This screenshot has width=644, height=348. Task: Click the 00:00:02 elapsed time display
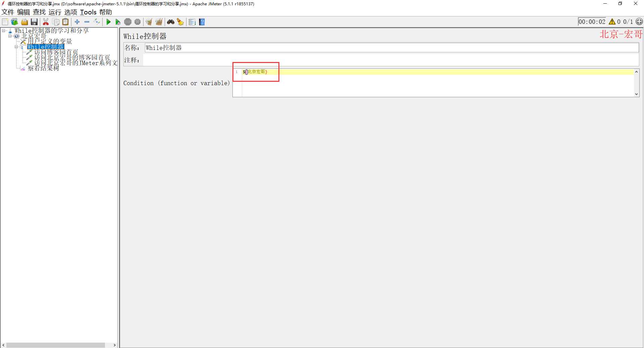point(592,21)
